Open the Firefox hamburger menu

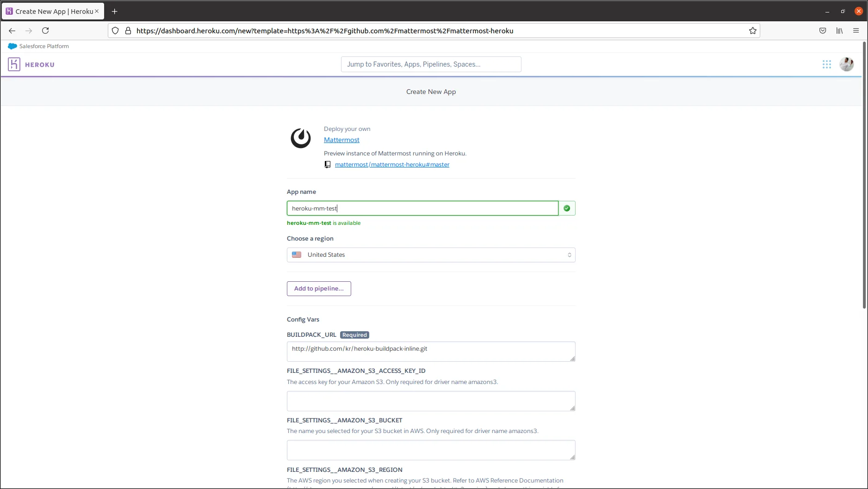[856, 31]
